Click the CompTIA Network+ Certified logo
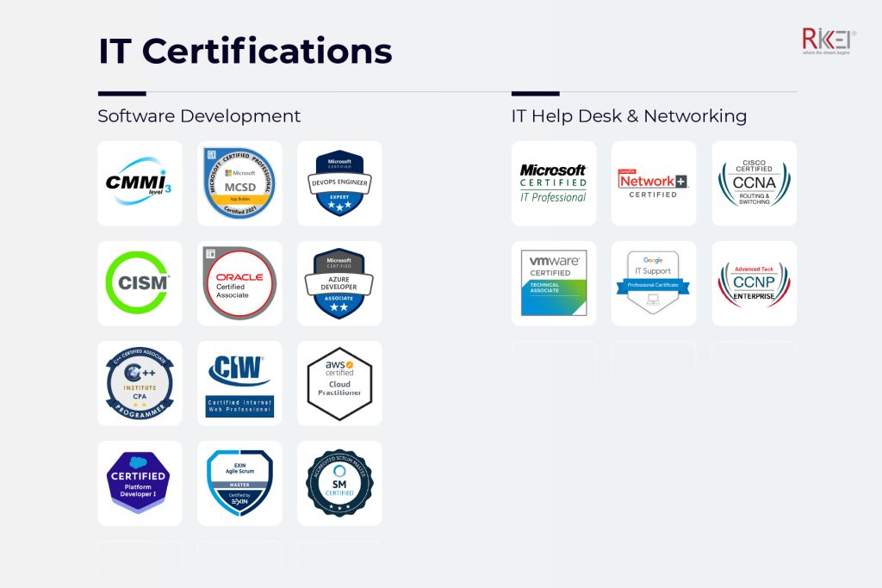Image resolution: width=882 pixels, height=588 pixels. click(654, 183)
